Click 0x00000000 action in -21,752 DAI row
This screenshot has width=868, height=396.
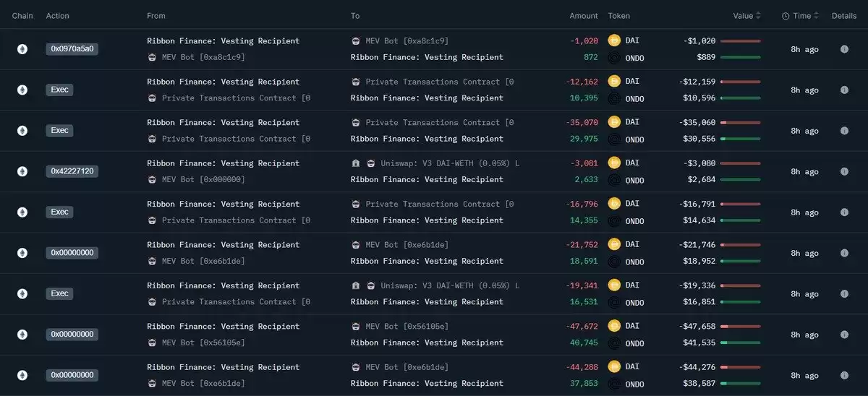pos(72,253)
